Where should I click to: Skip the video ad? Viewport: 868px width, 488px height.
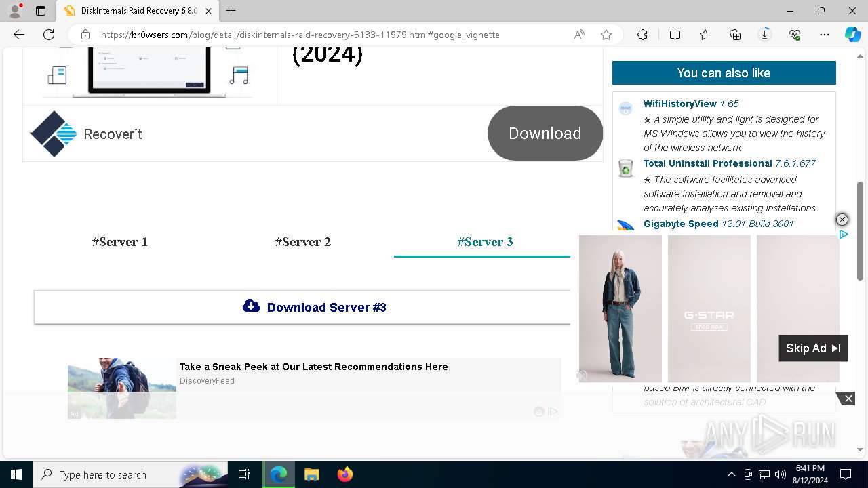coord(813,348)
